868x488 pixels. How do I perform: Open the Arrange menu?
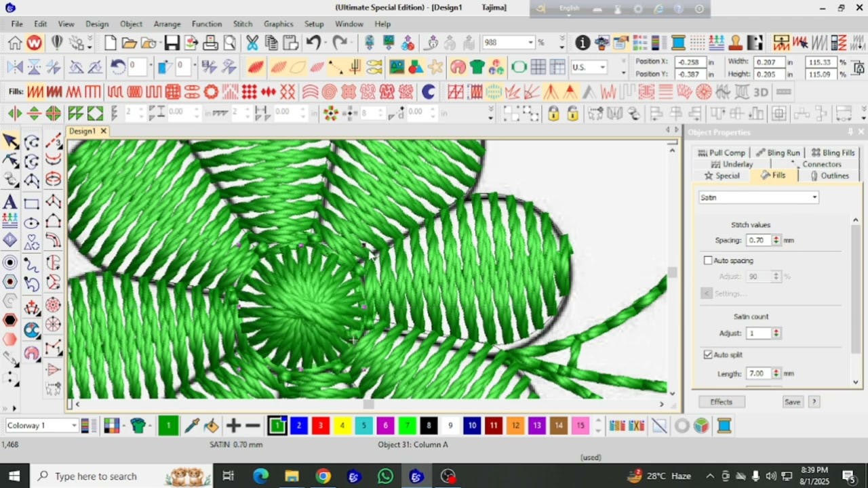tap(167, 24)
